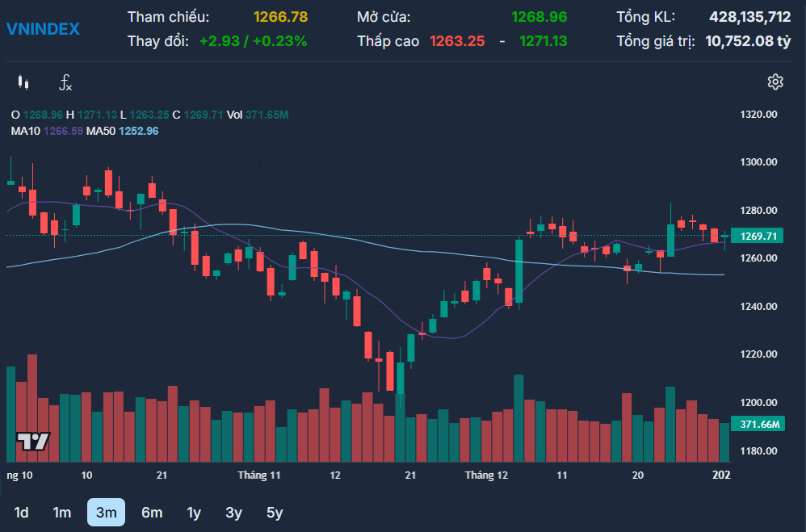This screenshot has width=806, height=532.
Task: Show the 1y chart range
Action: (x=194, y=513)
